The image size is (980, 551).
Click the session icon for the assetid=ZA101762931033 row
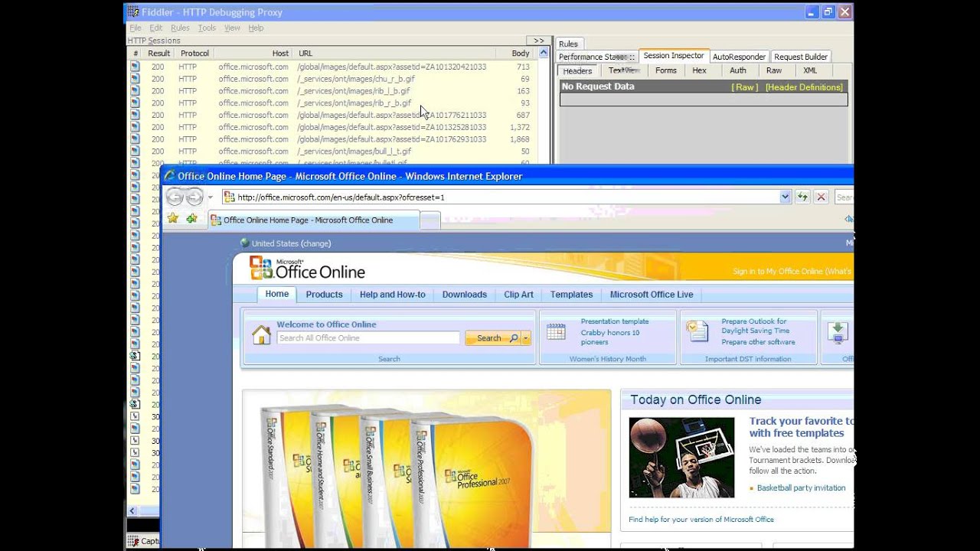pos(135,139)
